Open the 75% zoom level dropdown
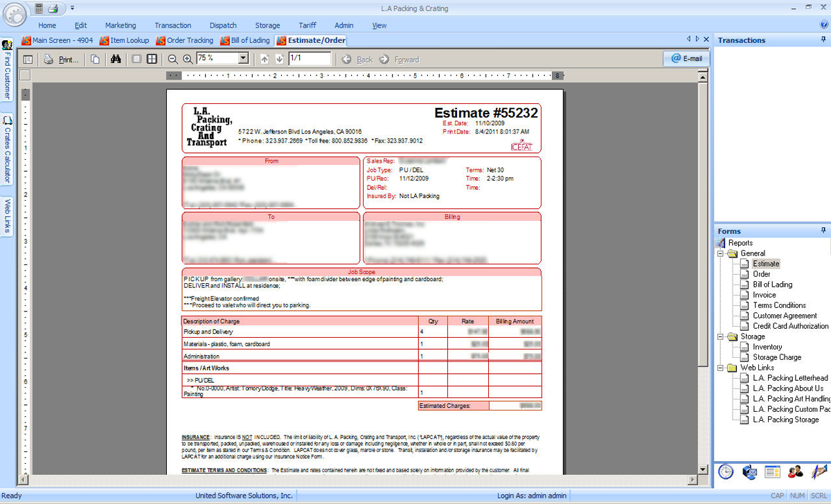 (x=243, y=60)
